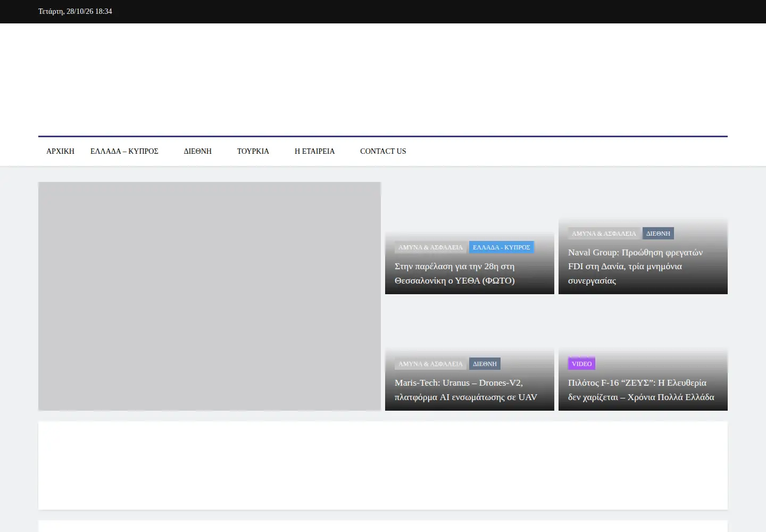This screenshot has height=532, width=766.
Task: Open the Maris-Tech Uranus – Drones-V2 article
Action: 466,390
